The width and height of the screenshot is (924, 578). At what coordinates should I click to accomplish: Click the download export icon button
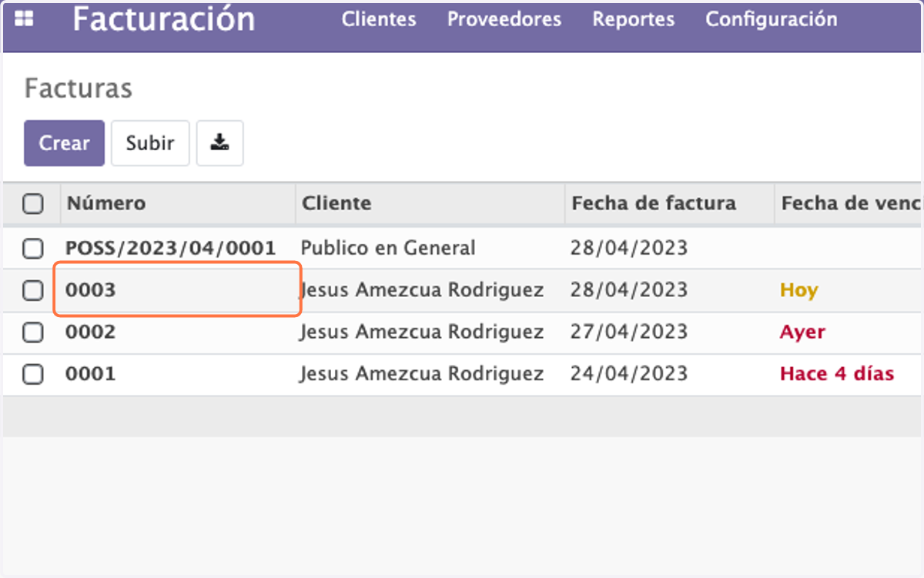220,143
